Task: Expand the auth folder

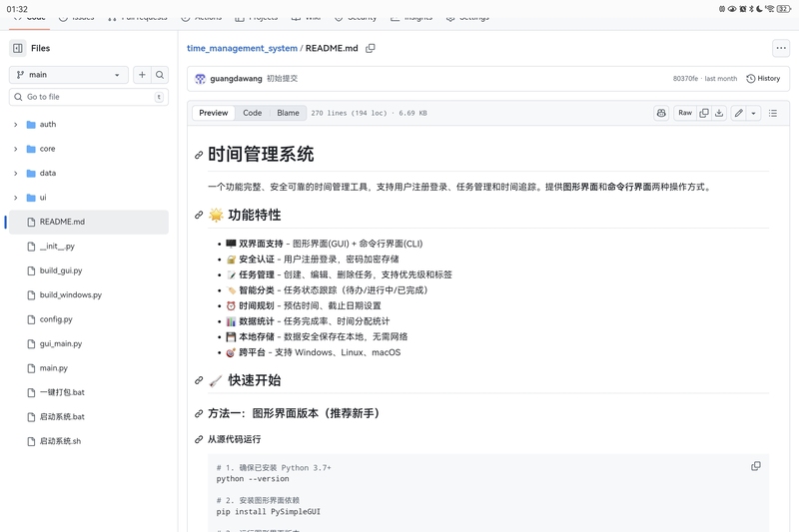Action: [16, 125]
